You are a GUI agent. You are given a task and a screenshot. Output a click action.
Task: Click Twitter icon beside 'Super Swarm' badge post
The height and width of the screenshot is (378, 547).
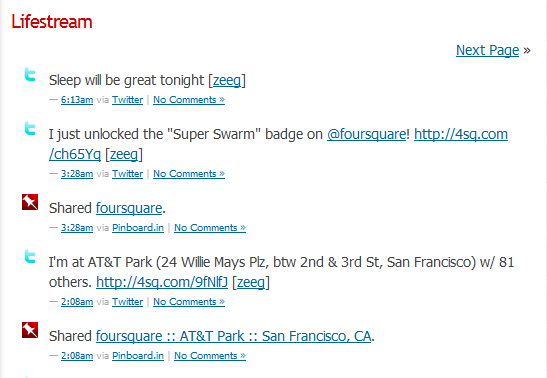click(30, 128)
